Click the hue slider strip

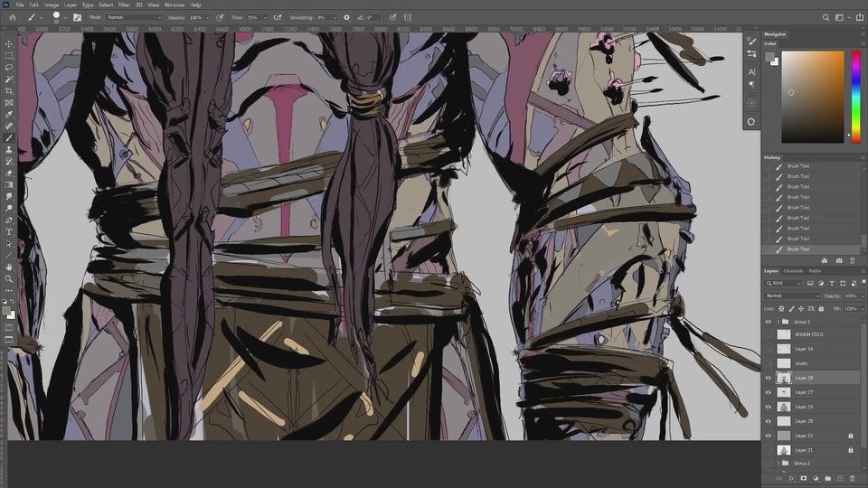pyautogui.click(x=855, y=95)
